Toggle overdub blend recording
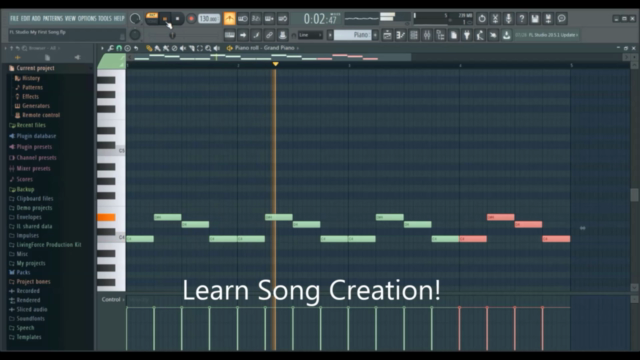640x360 pixels. (269, 19)
